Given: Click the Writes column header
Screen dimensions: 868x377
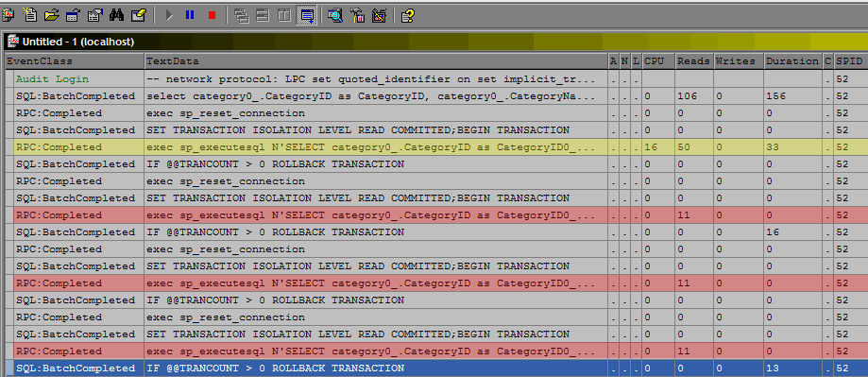Looking at the screenshot, I should coord(739,61).
